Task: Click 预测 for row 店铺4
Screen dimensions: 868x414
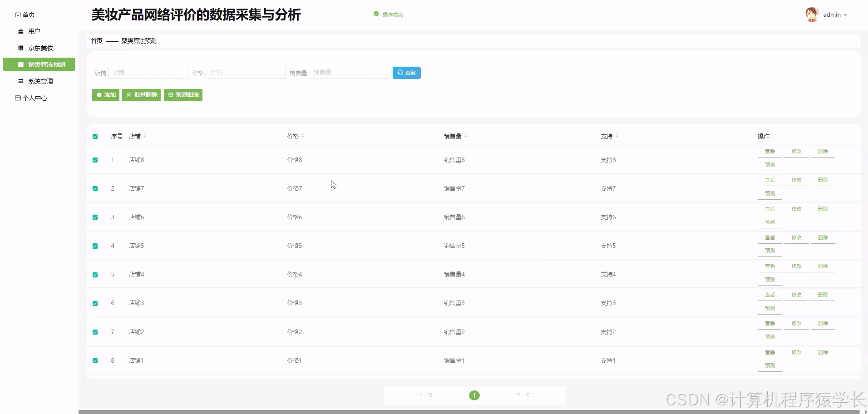Action: [x=770, y=280]
